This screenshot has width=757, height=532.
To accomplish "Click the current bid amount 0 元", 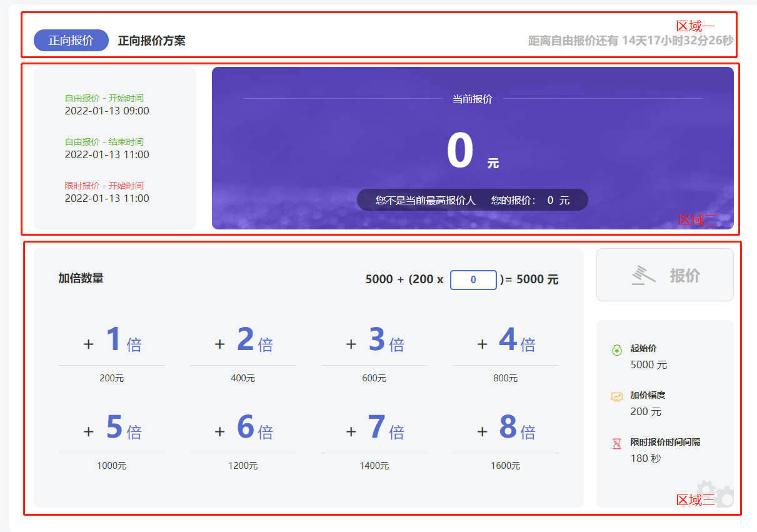I will click(471, 152).
